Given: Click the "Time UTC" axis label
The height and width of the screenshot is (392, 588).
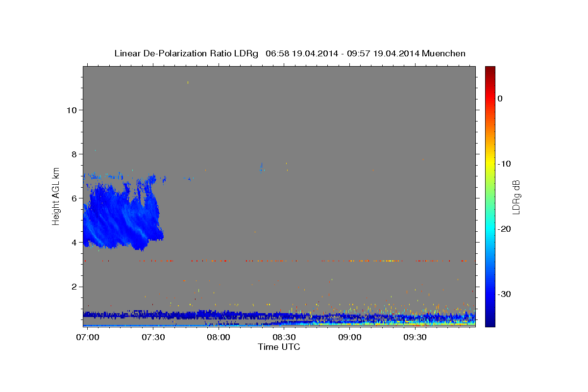Looking at the screenshot, I should click(279, 347).
